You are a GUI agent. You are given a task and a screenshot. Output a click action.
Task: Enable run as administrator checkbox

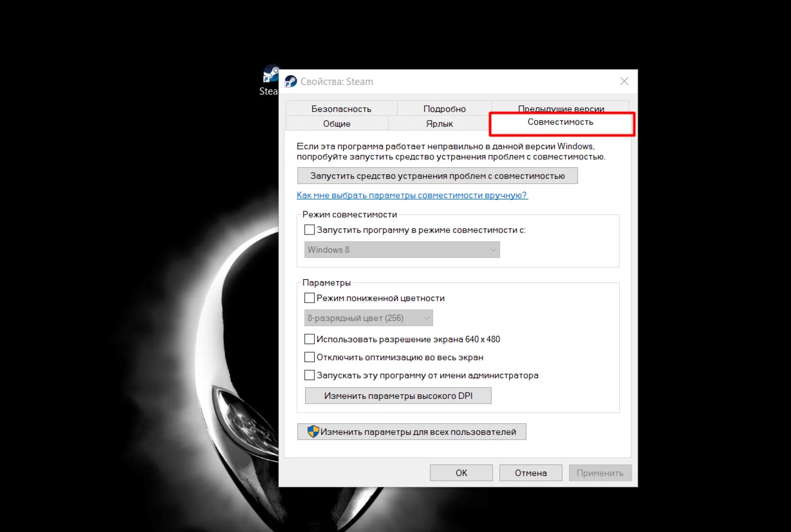click(309, 375)
